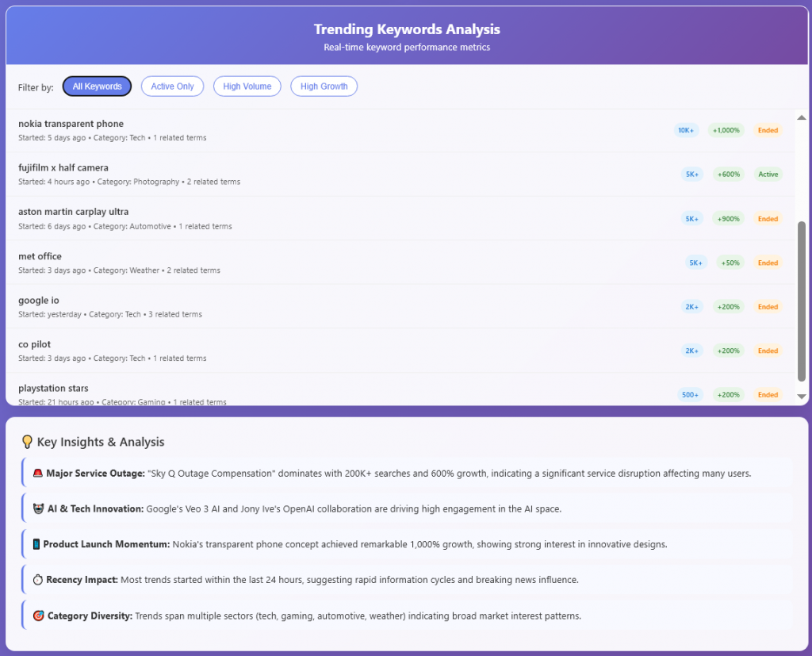Click the +200% badge on playstation stars row
This screenshot has height=656, width=812.
(728, 395)
